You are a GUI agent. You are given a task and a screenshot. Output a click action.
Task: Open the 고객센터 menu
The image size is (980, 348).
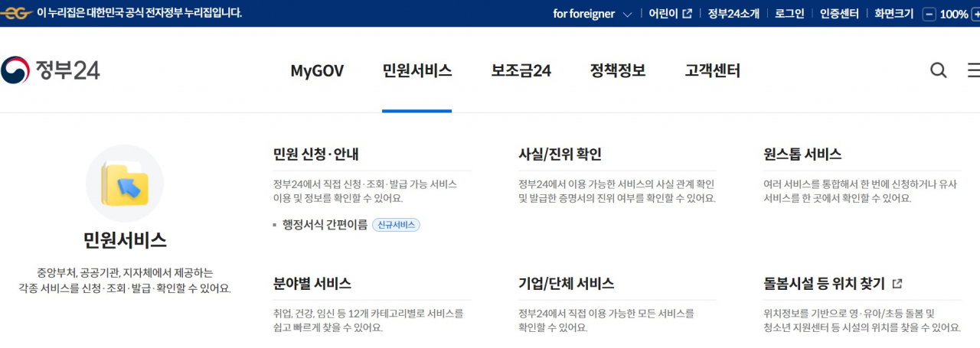click(713, 71)
